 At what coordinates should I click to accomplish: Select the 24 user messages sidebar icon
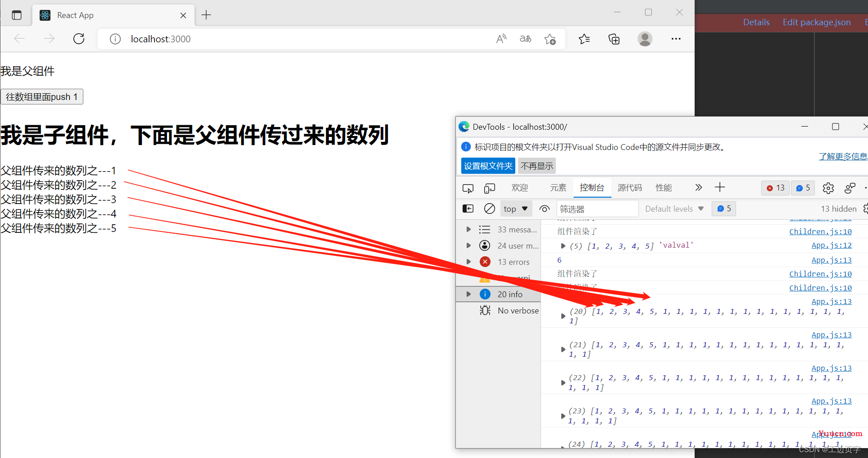tap(485, 245)
